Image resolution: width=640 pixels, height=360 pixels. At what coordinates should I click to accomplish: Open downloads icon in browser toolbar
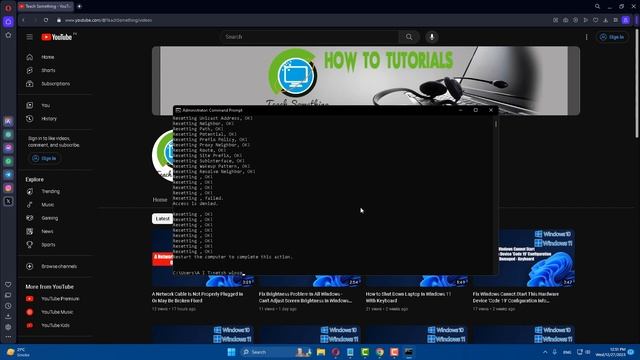605,20
